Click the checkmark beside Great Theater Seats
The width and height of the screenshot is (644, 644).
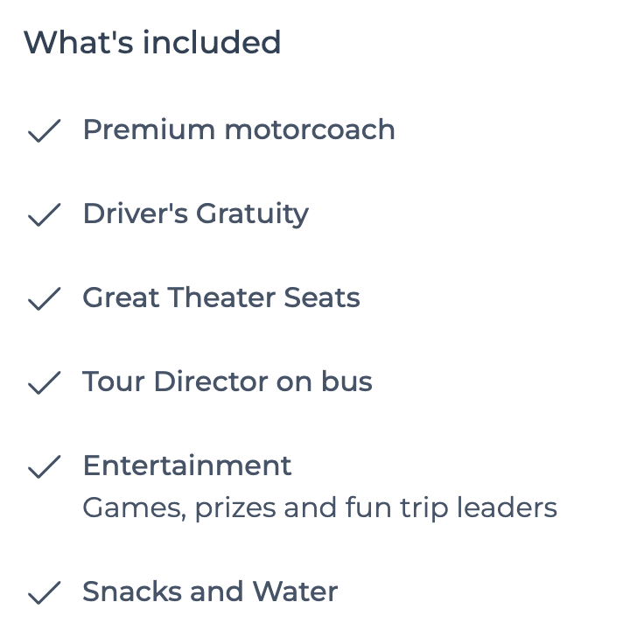(45, 298)
